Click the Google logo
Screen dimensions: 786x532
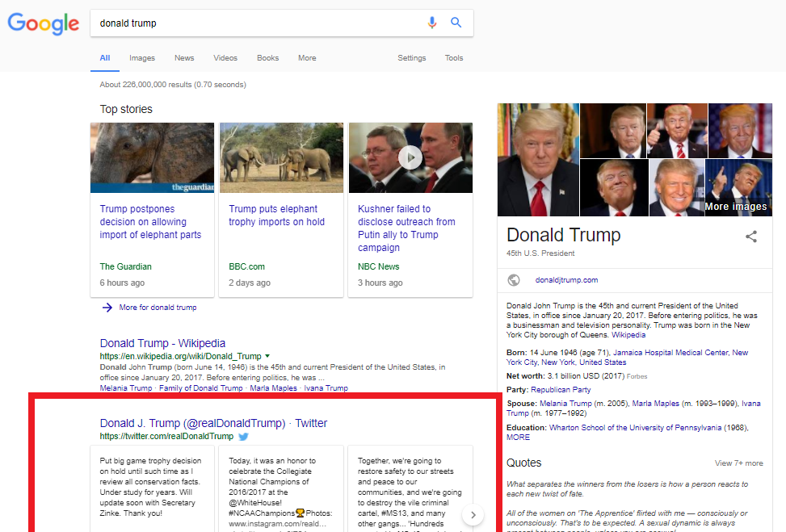coord(43,23)
